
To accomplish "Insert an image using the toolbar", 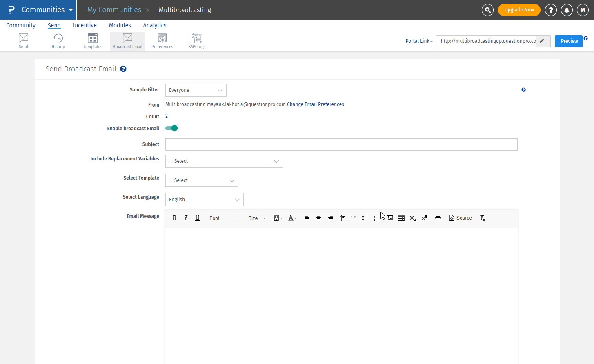I will click(x=390, y=218).
